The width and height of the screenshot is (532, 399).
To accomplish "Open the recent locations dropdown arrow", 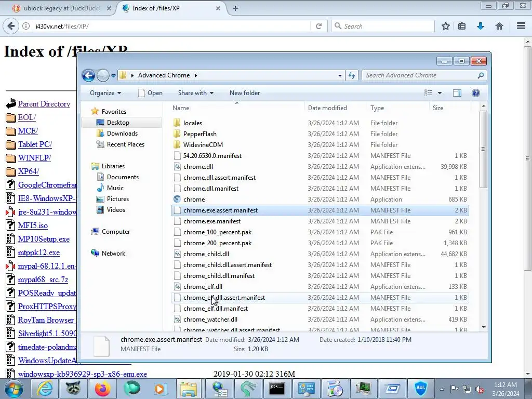I will click(113, 76).
